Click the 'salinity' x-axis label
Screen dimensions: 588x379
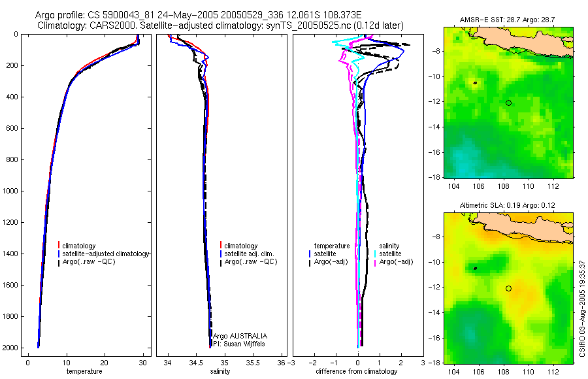pyautogui.click(x=220, y=371)
